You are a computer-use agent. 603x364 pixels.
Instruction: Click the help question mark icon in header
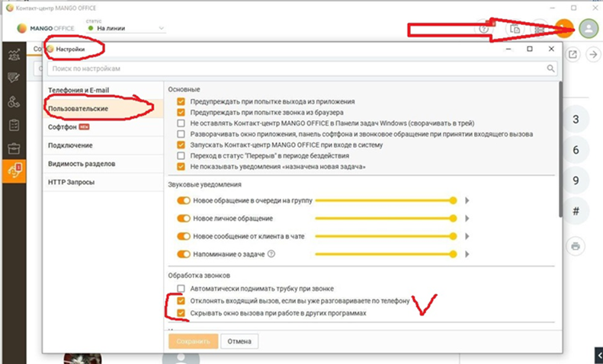[483, 29]
